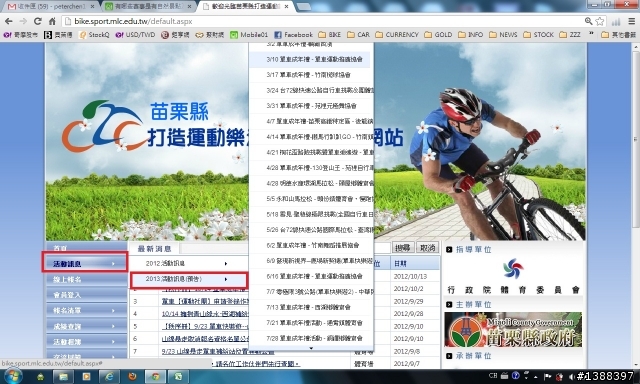This screenshot has width=640, height=384.
Task: Open the CURRENCY bookmark folder
Action: click(x=397, y=35)
